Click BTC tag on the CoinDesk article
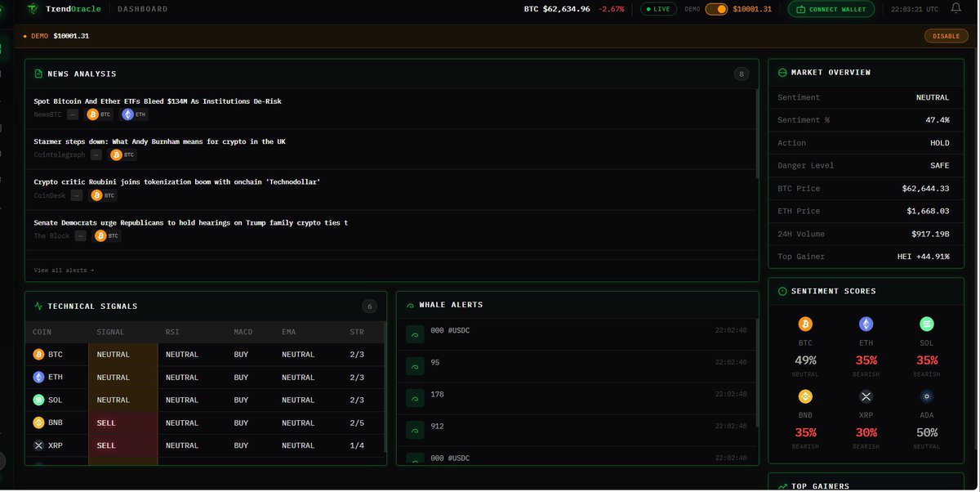This screenshot has height=492, width=980. (x=104, y=195)
